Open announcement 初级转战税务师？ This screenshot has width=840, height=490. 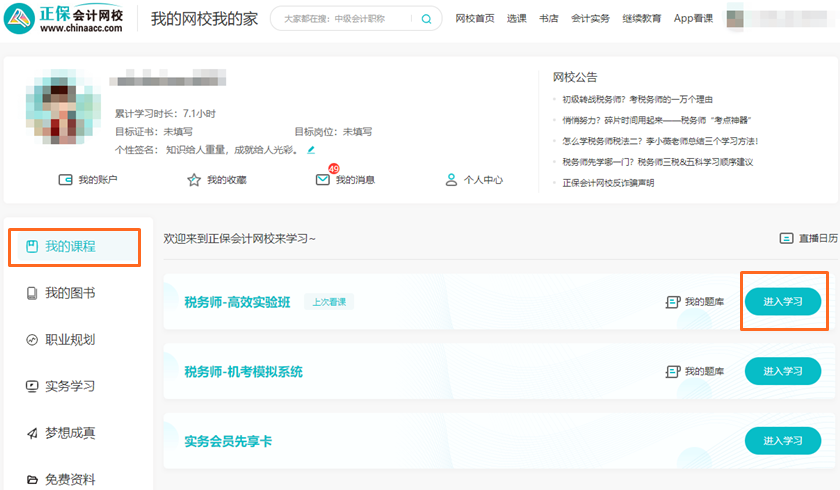click(x=638, y=100)
